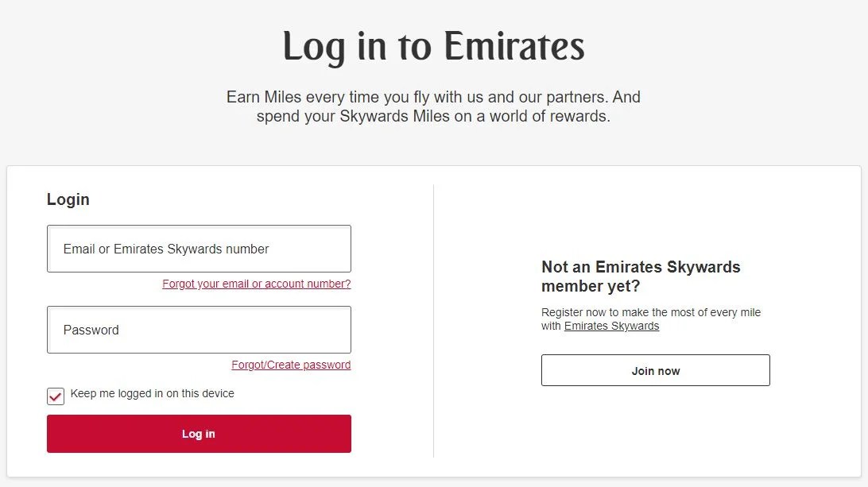This screenshot has height=487, width=868.
Task: Click the email field placeholder text
Action: pos(165,249)
